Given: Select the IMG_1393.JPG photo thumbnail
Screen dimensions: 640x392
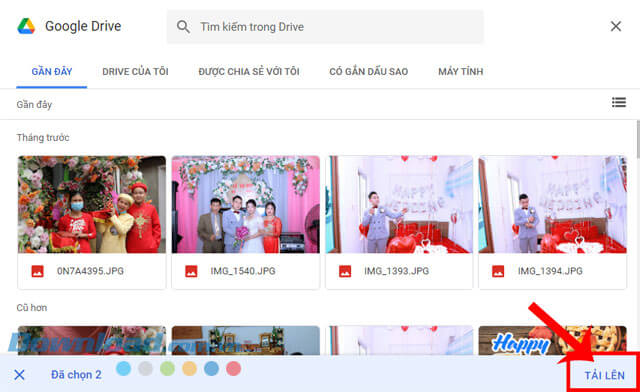Looking at the screenshot, I should (399, 204).
